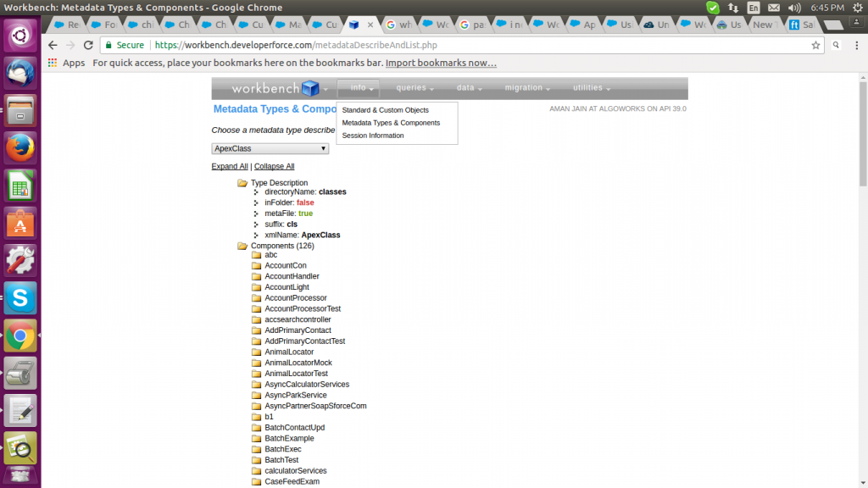Choose Metadata Types & Components menu item
Image resolution: width=868 pixels, height=488 pixels.
coord(391,123)
